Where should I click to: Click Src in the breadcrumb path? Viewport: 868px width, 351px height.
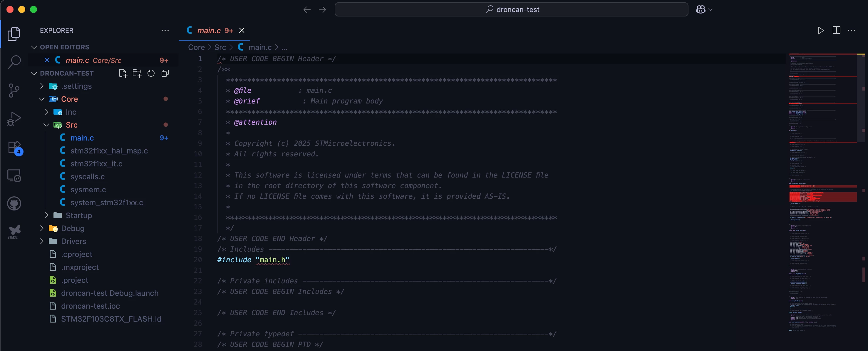coord(220,47)
